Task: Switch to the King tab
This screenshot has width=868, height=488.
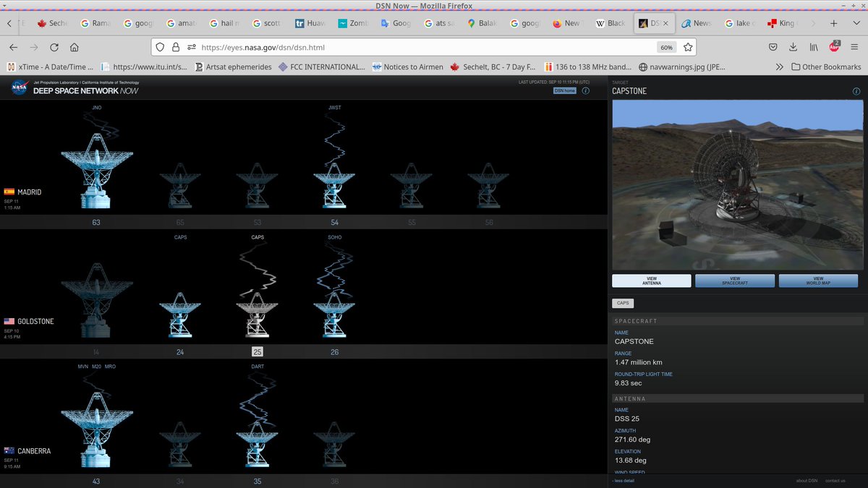Action: click(781, 23)
